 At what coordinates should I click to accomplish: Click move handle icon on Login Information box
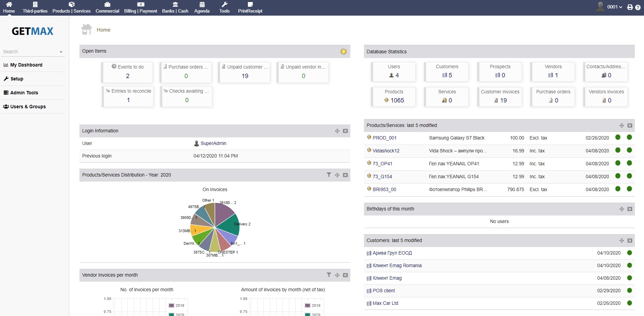[x=337, y=131]
